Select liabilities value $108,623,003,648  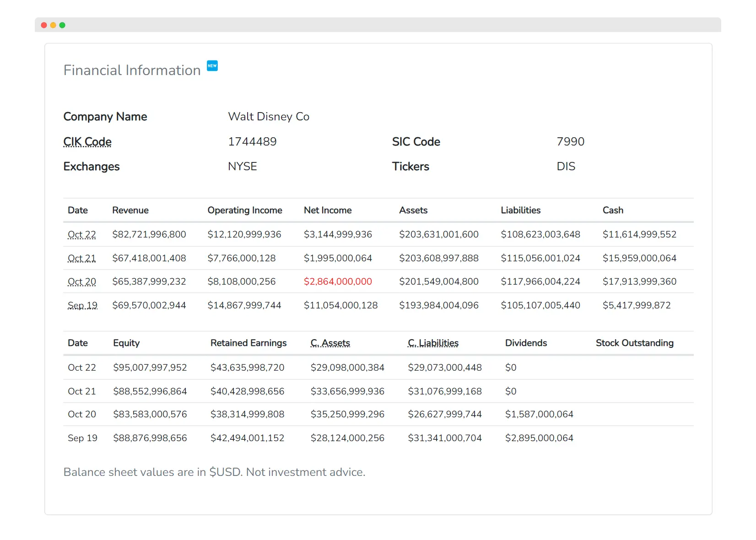click(x=540, y=234)
